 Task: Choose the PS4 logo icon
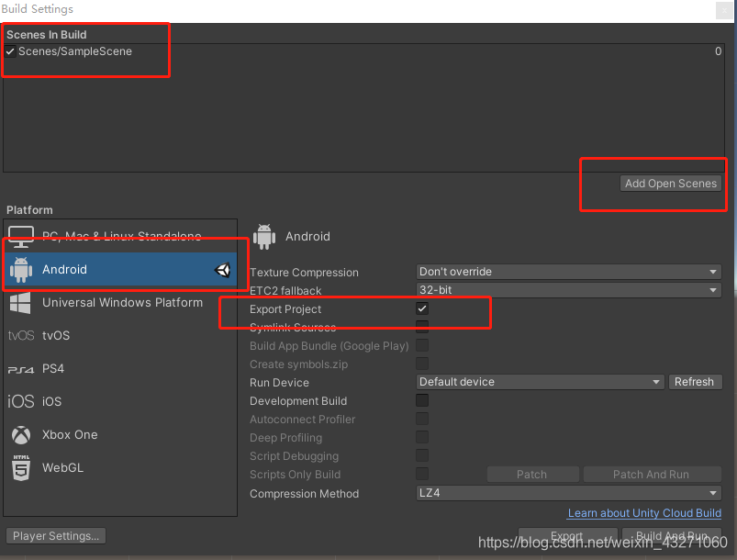click(x=21, y=370)
